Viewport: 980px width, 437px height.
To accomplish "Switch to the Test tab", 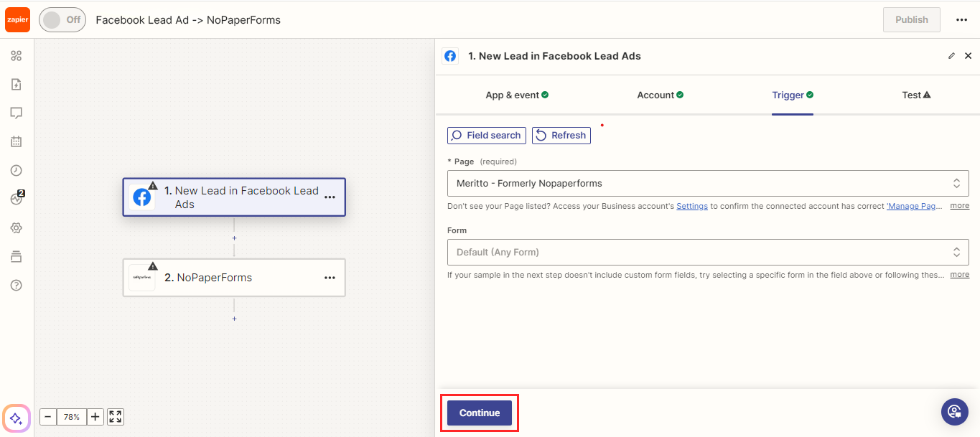I will pyautogui.click(x=917, y=95).
